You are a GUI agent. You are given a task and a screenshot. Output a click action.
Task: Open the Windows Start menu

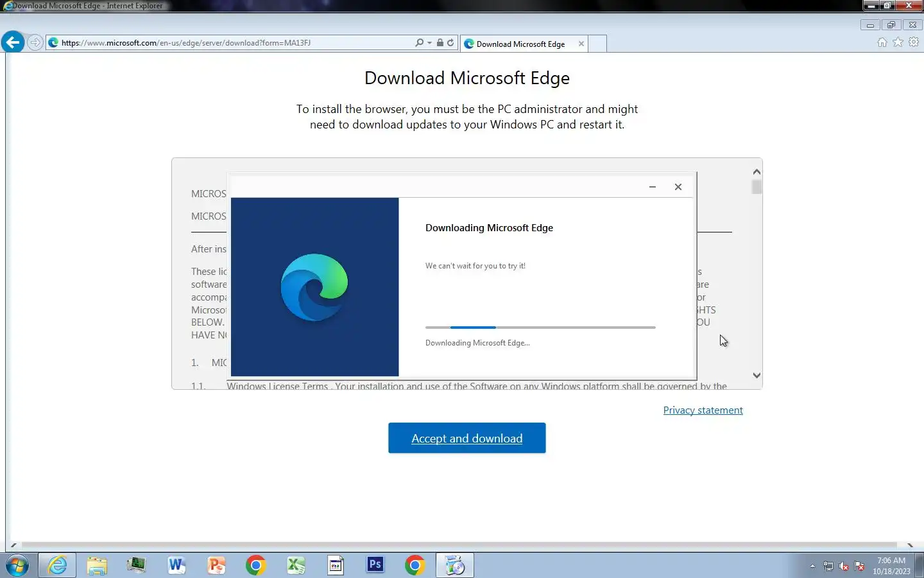(17, 566)
